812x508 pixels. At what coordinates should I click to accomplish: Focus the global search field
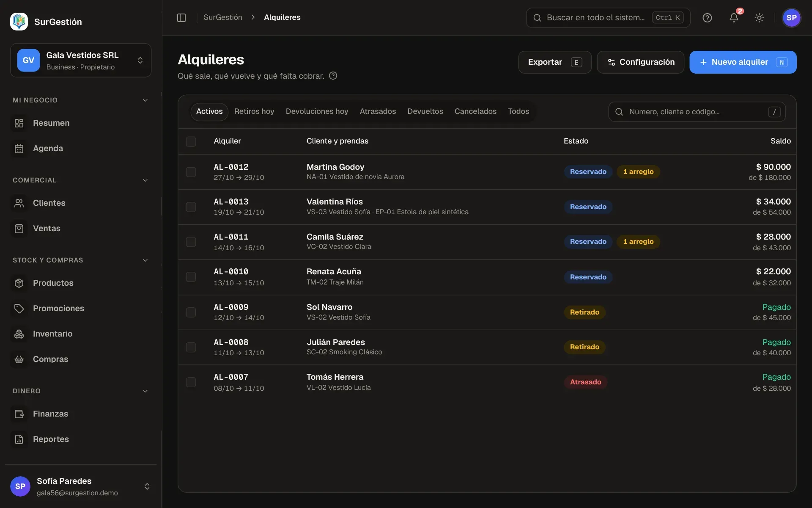tap(608, 17)
